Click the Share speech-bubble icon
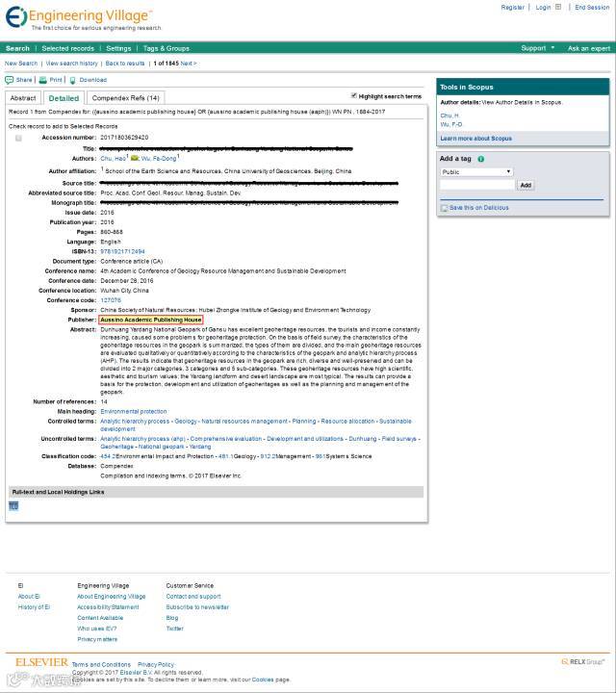Viewport: 616px width, 693px height. 10,80
